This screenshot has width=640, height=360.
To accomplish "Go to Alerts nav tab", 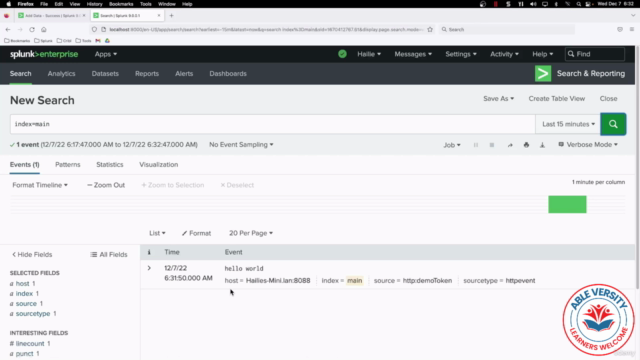I will [184, 73].
